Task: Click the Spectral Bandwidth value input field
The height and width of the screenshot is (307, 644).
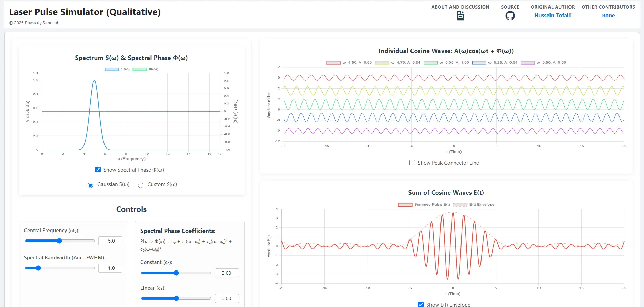Action: [110, 268]
